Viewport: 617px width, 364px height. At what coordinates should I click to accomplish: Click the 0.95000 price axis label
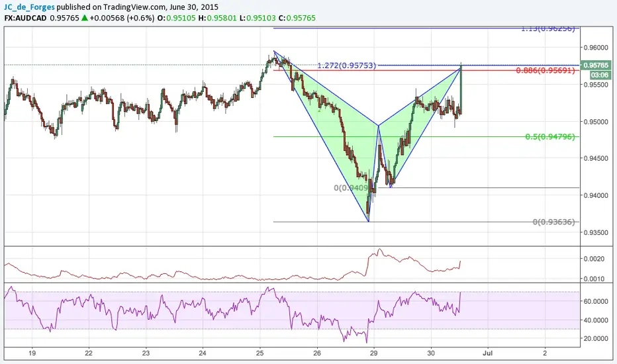pyautogui.click(x=596, y=122)
